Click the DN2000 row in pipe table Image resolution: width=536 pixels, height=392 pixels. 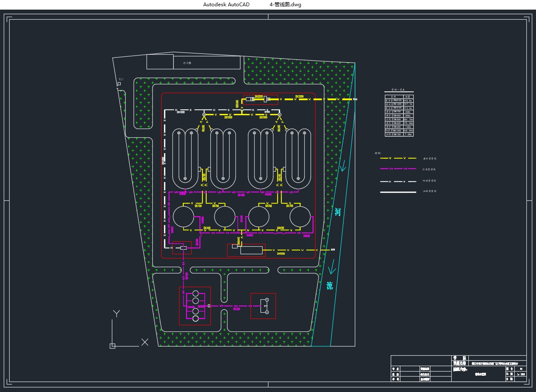coord(399,101)
